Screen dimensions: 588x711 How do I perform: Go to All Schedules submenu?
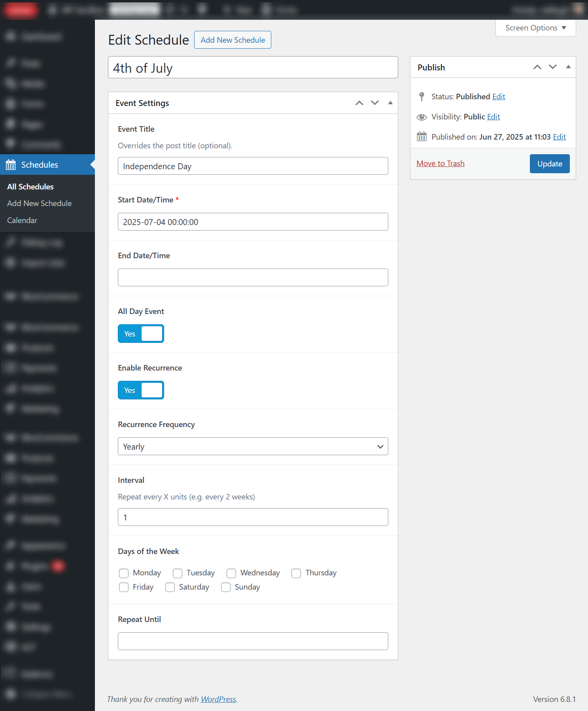click(30, 187)
